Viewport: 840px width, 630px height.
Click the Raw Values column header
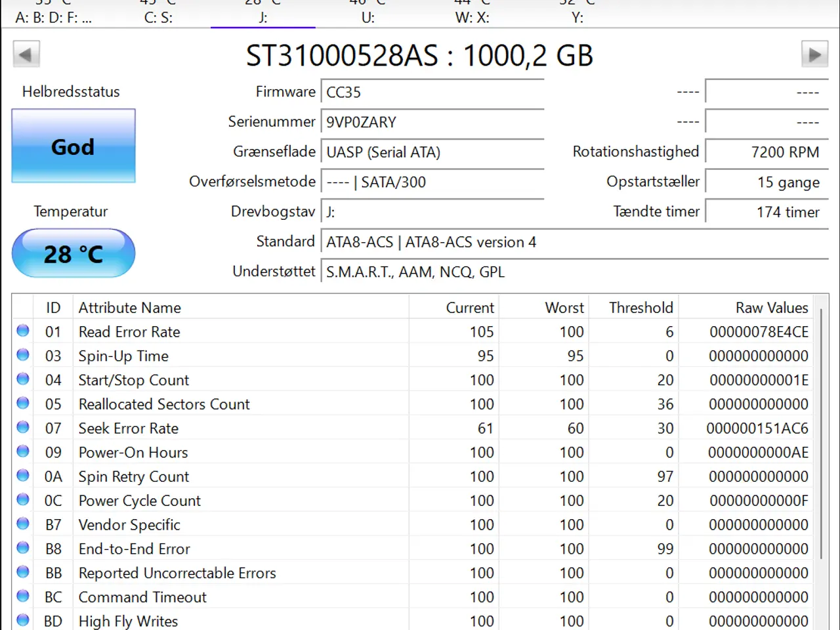(x=746, y=308)
